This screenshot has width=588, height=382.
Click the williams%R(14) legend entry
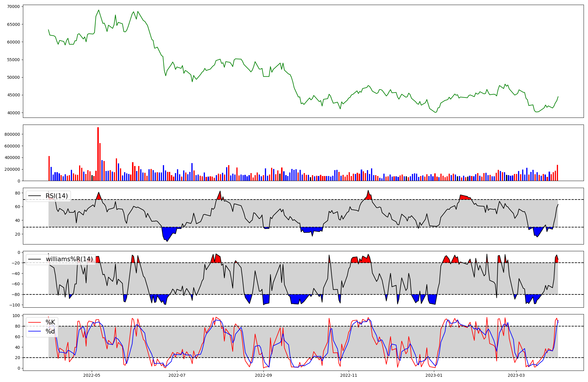69,259
